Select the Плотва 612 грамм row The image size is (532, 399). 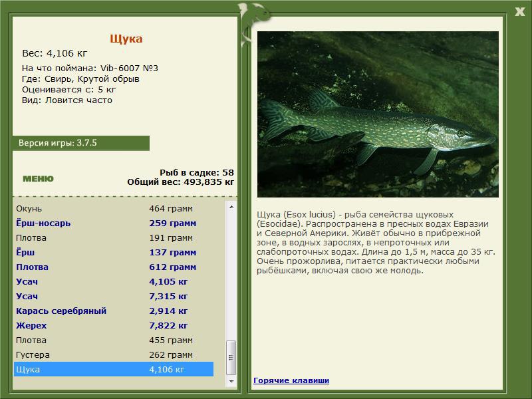tap(114, 267)
